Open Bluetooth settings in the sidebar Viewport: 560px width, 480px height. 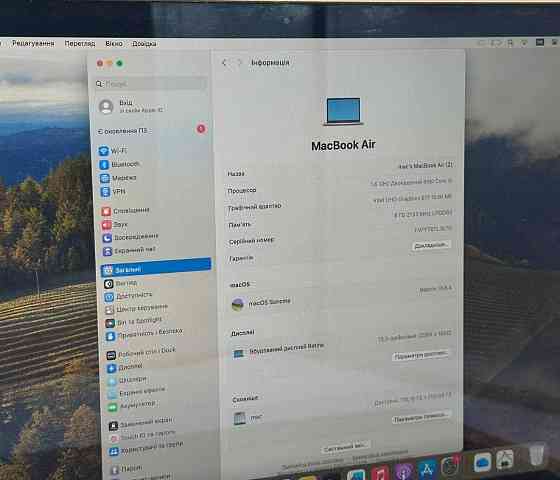pyautogui.click(x=119, y=164)
